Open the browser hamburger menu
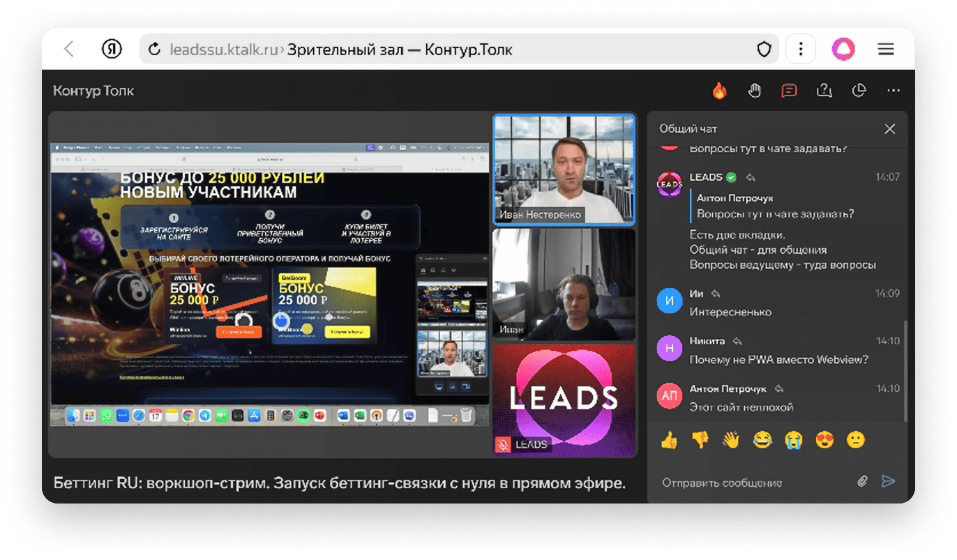Viewport: 957px width, 560px height. click(x=886, y=50)
